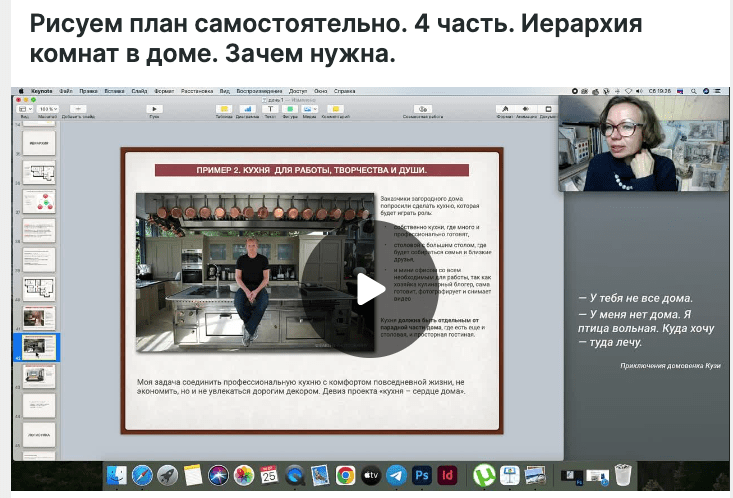Click the Finder icon in the Dock
The image size is (733, 498).
click(x=117, y=475)
